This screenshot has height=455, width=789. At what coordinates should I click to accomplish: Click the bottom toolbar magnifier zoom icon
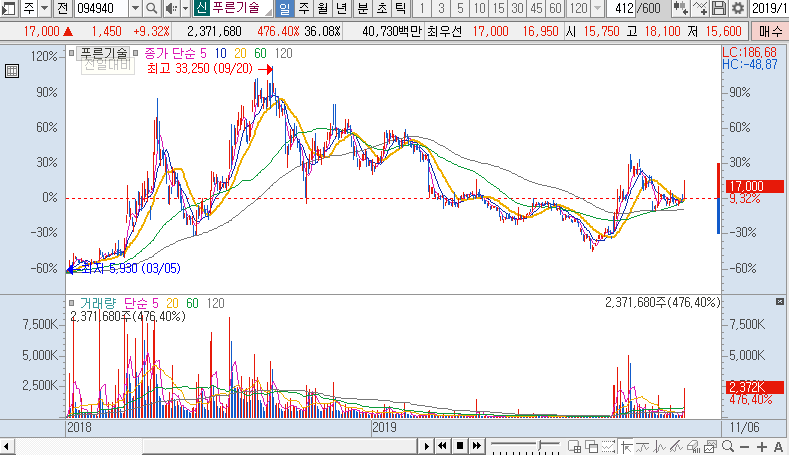(x=728, y=446)
